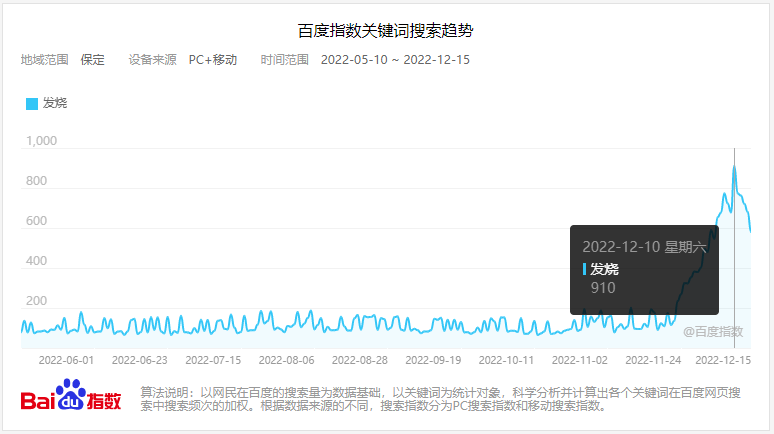Screen dimensions: 774x434
Task: Toggle the 发烧 legend series label
Action: [x=55, y=103]
